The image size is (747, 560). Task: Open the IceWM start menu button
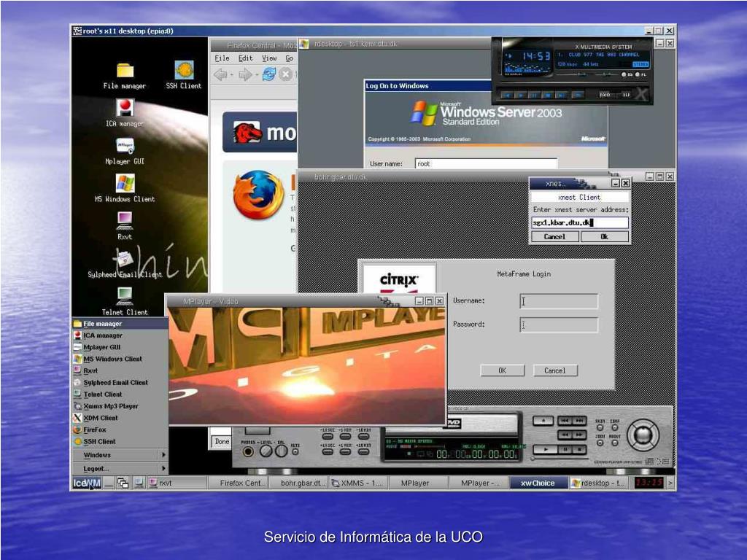point(87,483)
